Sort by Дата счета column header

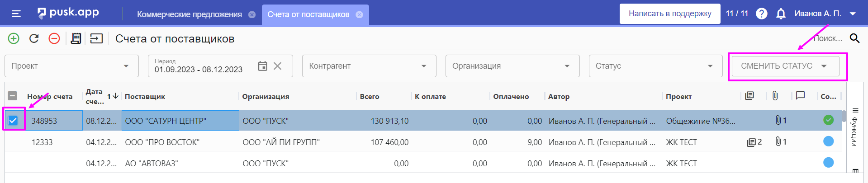tap(94, 96)
